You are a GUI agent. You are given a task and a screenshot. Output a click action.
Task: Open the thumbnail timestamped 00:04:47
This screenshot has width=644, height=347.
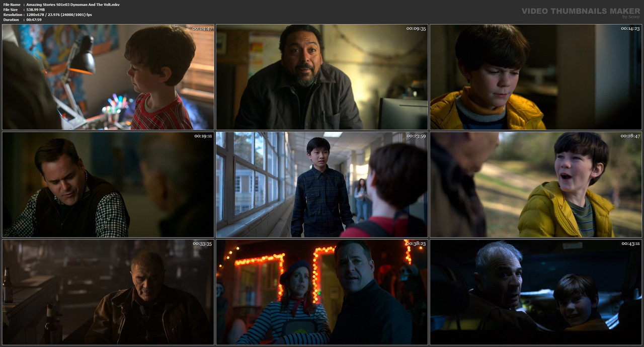(x=108, y=77)
